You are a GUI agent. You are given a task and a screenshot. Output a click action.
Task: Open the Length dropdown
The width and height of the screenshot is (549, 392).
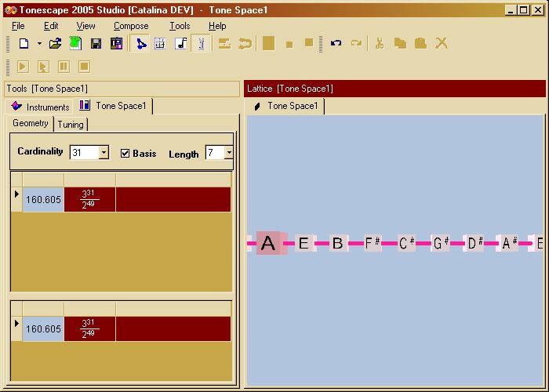pos(228,153)
